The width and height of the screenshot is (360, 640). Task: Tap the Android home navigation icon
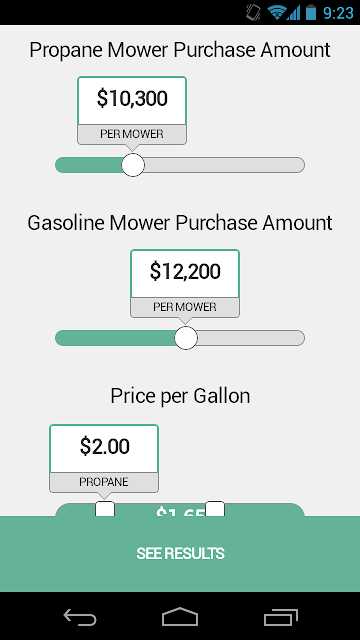click(x=180, y=616)
